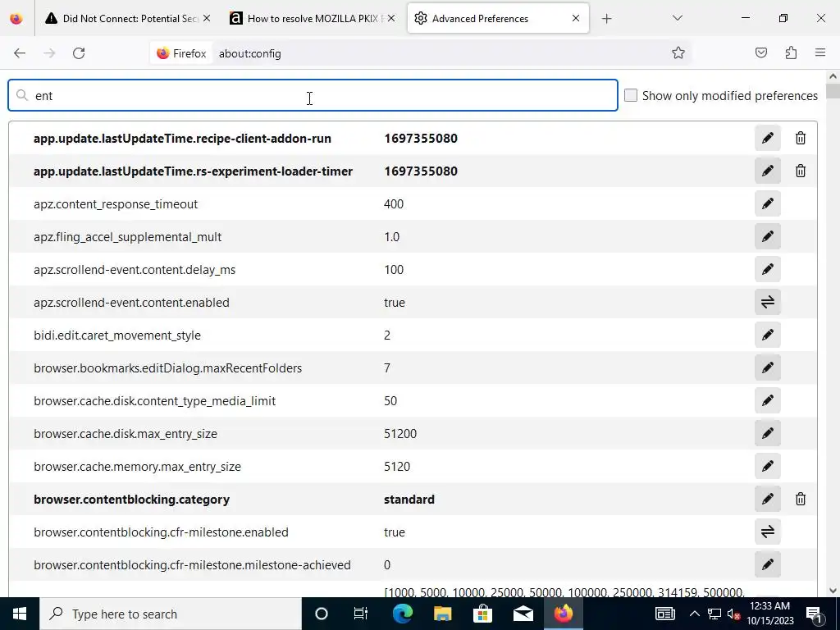This screenshot has width=840, height=630.
Task: Show hidden system tray icons
Action: 694,614
